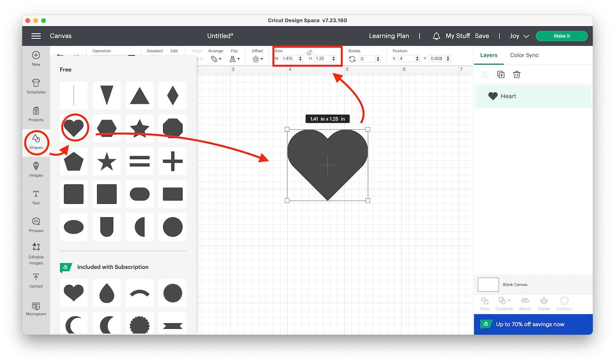
Task: Open the Flip dropdown
Action: coord(235,59)
